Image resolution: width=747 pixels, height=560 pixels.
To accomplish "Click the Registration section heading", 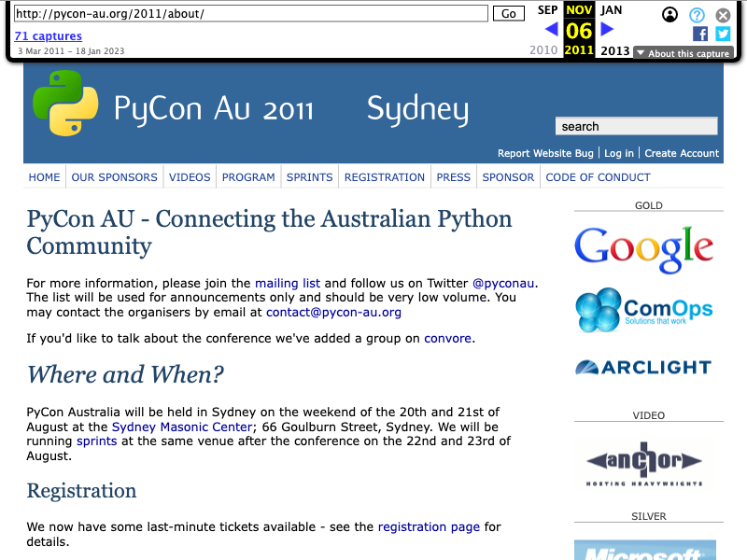I will coord(81,491).
